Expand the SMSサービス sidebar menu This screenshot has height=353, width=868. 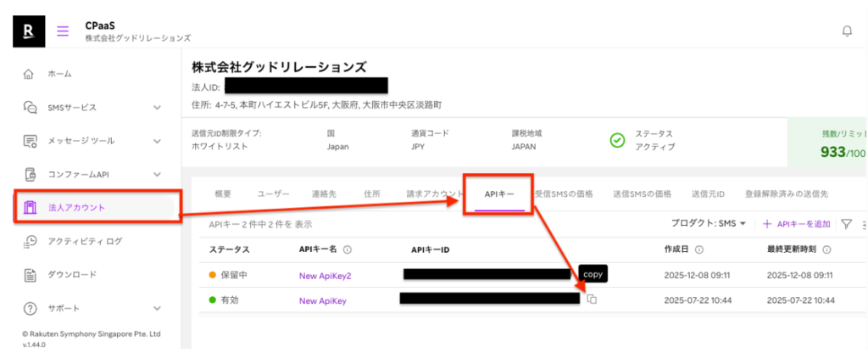(157, 108)
